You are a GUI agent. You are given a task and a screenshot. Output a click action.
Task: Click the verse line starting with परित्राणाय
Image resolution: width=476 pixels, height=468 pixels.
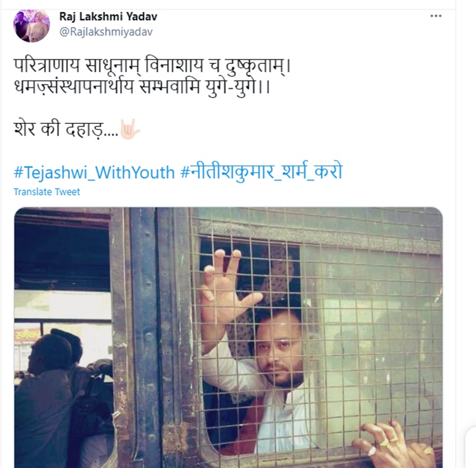coord(152,66)
